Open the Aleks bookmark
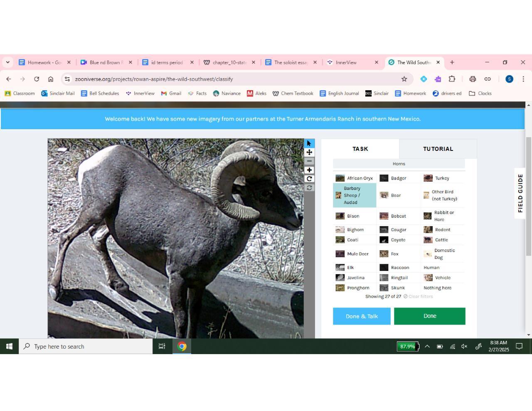The width and height of the screenshot is (532, 411). (x=257, y=94)
